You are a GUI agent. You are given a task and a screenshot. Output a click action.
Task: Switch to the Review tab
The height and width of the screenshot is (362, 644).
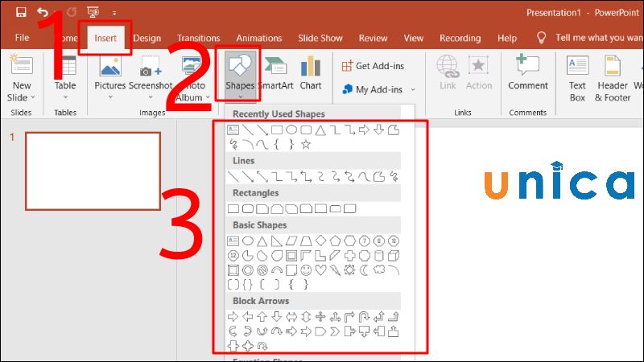click(x=373, y=38)
